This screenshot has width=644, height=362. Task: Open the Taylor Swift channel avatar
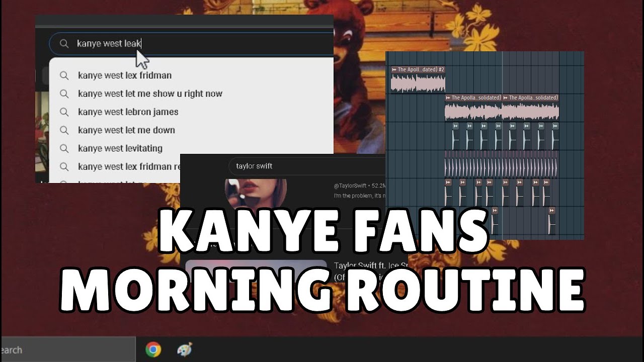[x=256, y=194]
